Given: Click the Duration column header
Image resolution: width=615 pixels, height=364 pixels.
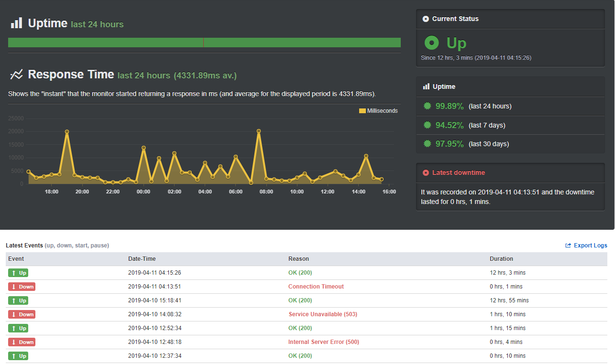Looking at the screenshot, I should (x=501, y=259).
